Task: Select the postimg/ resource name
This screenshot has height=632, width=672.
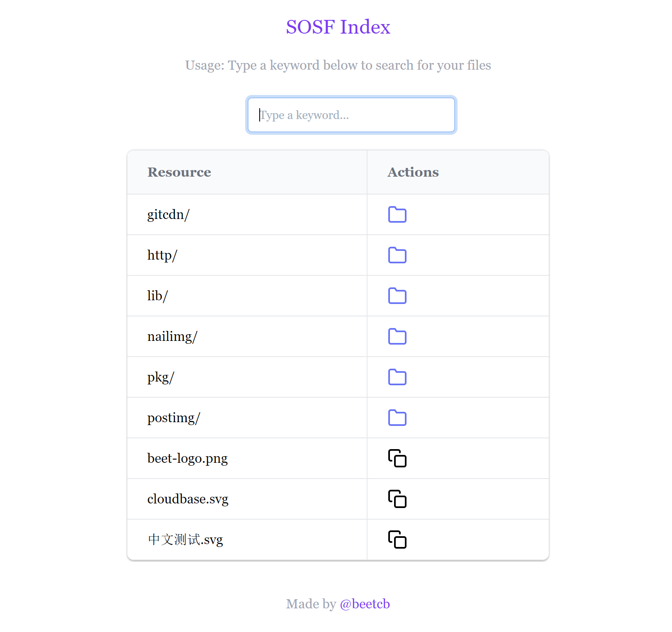Action: point(173,418)
